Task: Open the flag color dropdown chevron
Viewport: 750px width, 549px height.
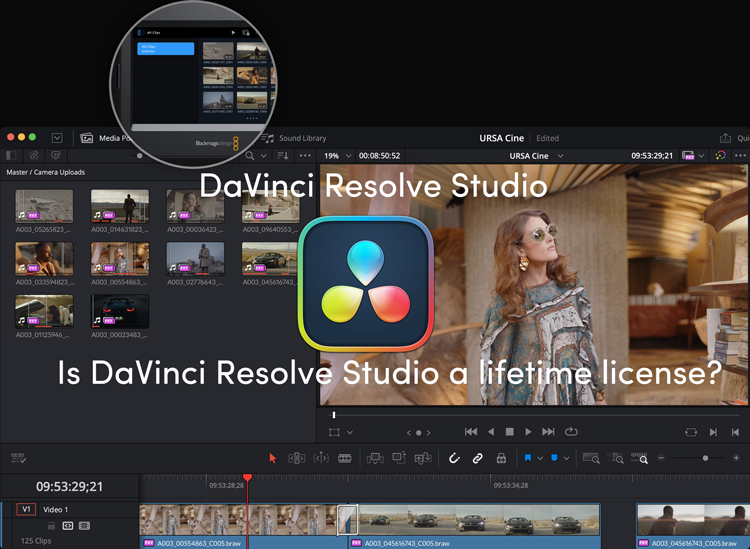Action: coord(540,458)
